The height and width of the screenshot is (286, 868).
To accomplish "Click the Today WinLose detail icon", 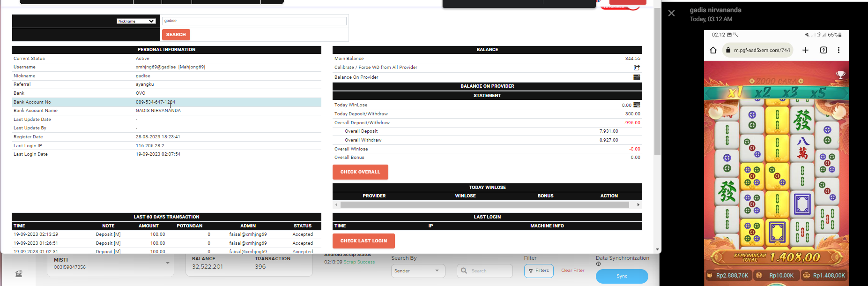I will 637,105.
